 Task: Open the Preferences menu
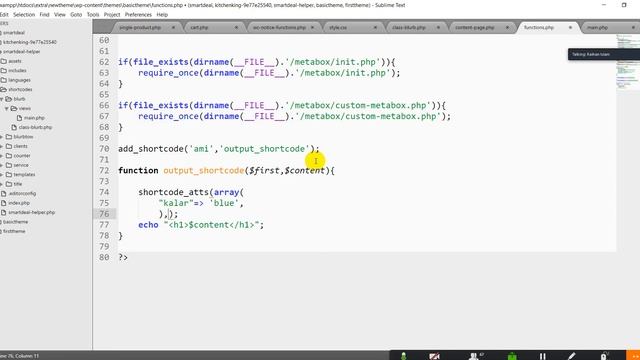[138, 15]
